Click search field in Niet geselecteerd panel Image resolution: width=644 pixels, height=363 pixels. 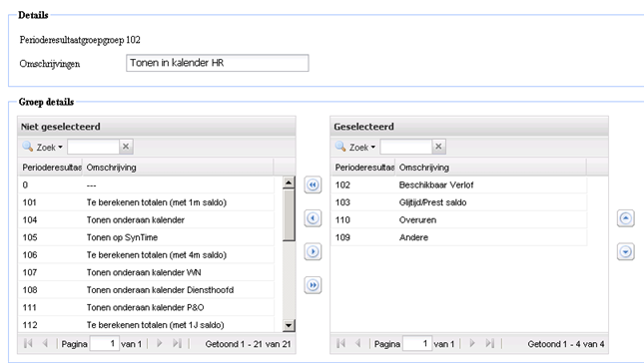[x=93, y=147]
